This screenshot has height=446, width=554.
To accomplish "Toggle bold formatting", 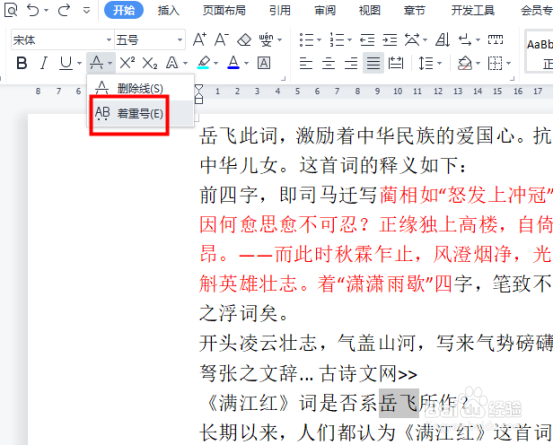I will pos(22,64).
